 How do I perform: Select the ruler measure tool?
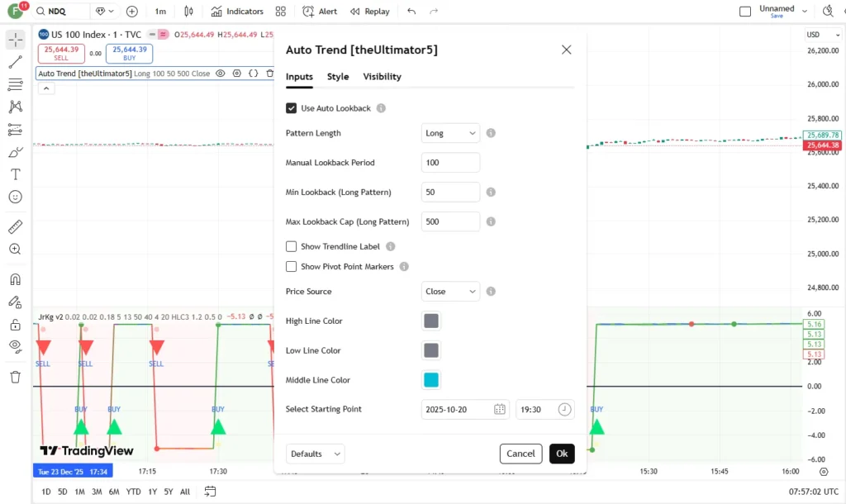tap(15, 226)
